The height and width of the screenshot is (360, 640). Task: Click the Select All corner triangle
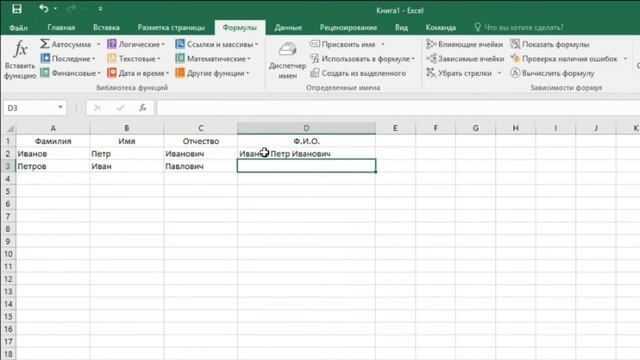(9, 128)
